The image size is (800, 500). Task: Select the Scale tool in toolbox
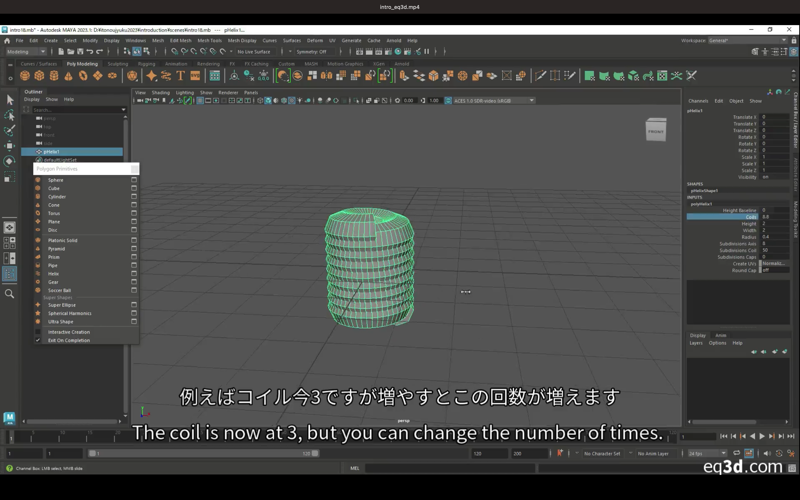point(10,177)
